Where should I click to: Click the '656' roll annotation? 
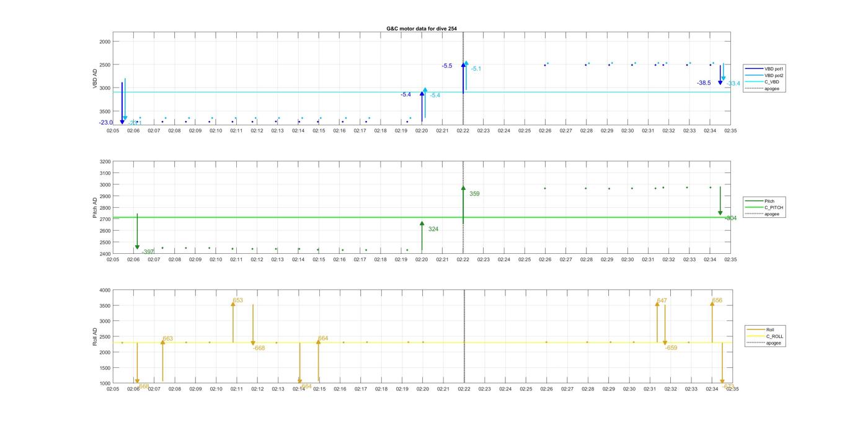click(x=717, y=300)
